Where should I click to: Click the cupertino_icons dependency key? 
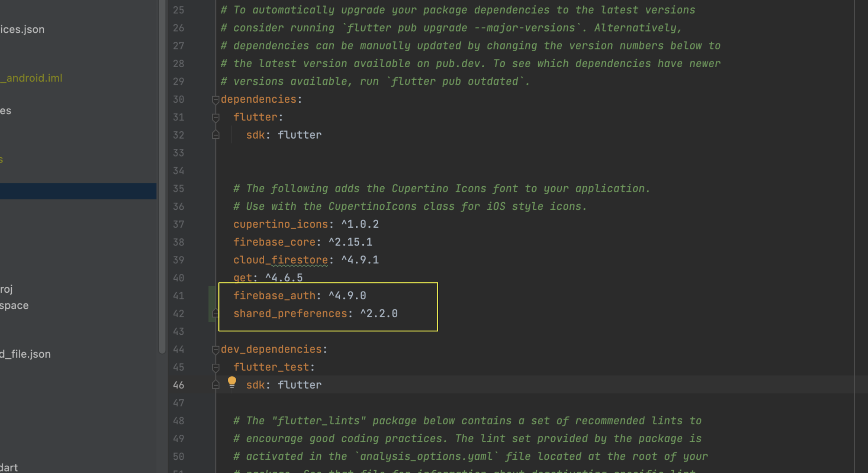click(280, 224)
